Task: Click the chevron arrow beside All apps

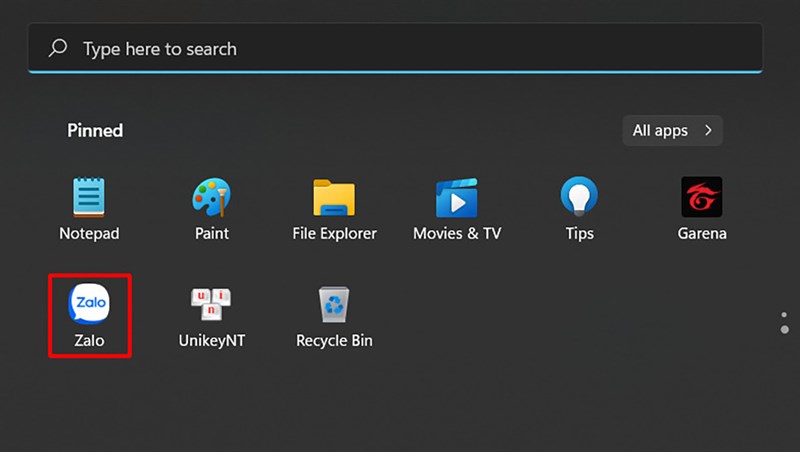Action: pyautogui.click(x=708, y=130)
